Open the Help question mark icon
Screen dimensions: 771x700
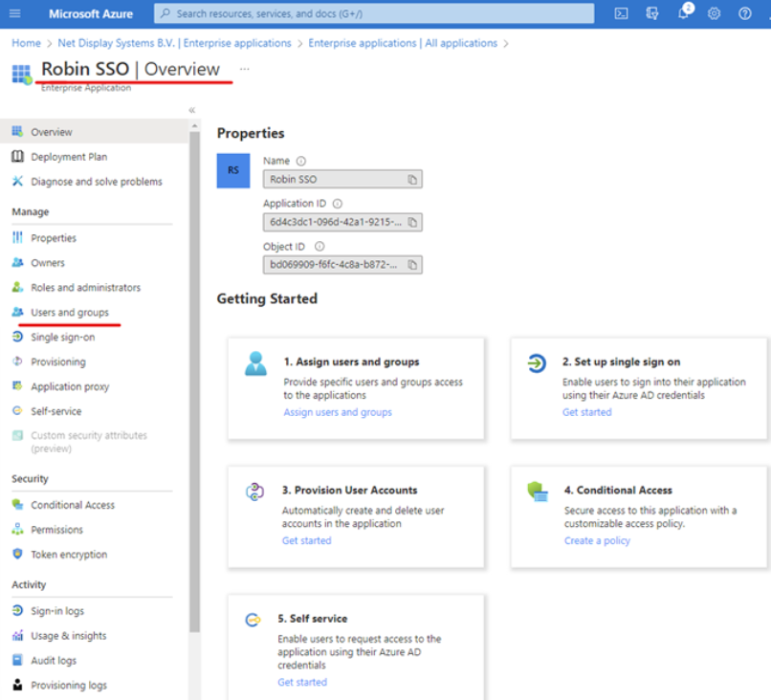(743, 13)
